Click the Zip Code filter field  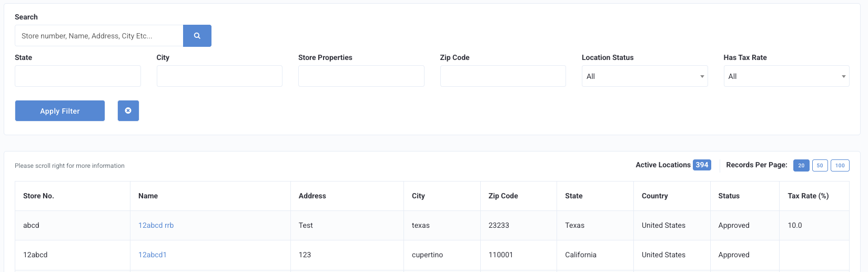point(503,76)
